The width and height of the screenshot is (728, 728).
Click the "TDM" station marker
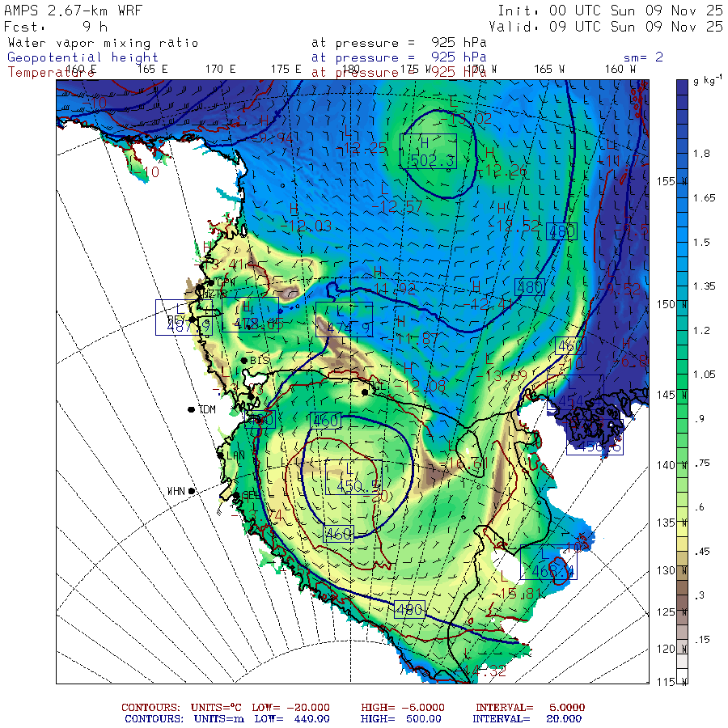click(191, 409)
